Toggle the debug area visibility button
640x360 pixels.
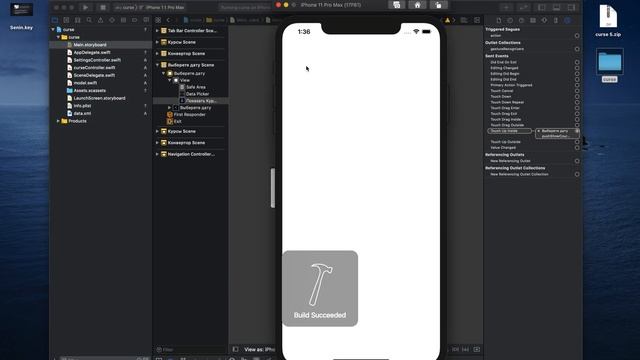pos(556,7)
